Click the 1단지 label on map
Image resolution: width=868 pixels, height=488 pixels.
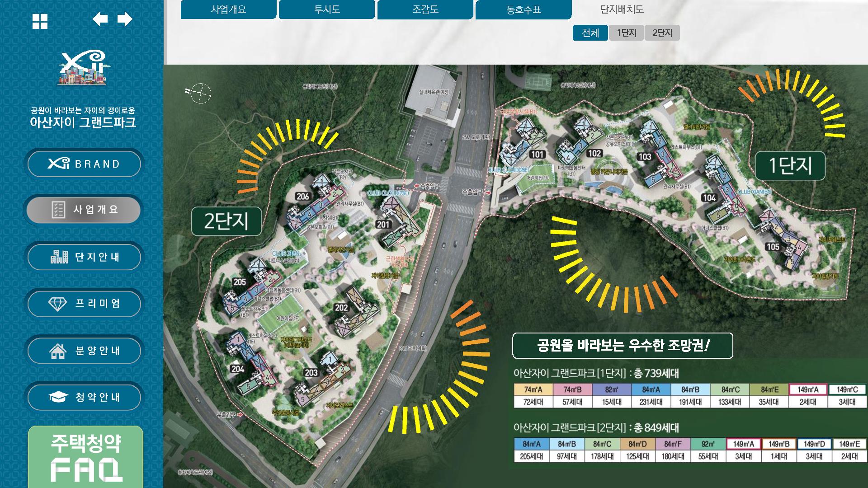coord(790,166)
